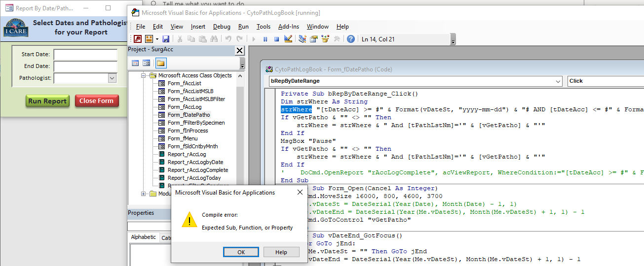The image size is (644, 266).
Task: Select Report_rAccLogComplete in project tree
Action: coord(197,170)
